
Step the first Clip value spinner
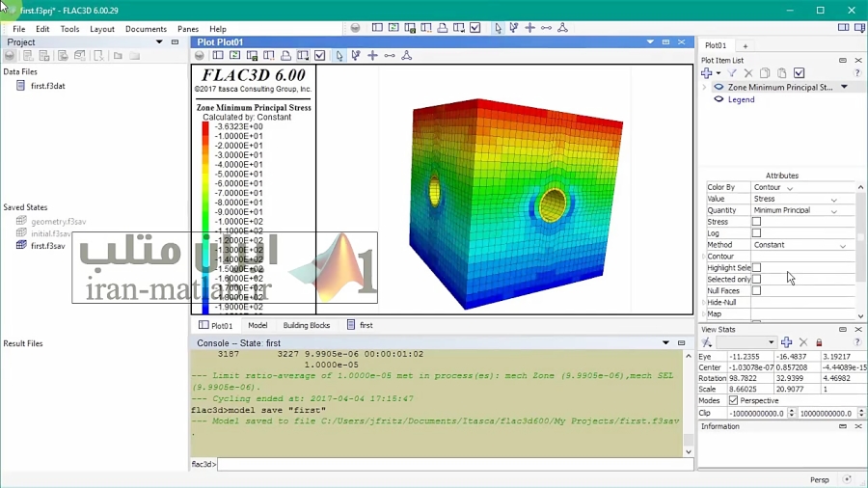click(x=791, y=413)
